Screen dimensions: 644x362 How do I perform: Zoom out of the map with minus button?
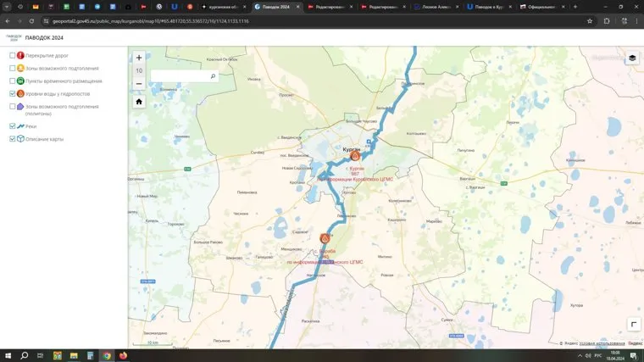click(139, 84)
